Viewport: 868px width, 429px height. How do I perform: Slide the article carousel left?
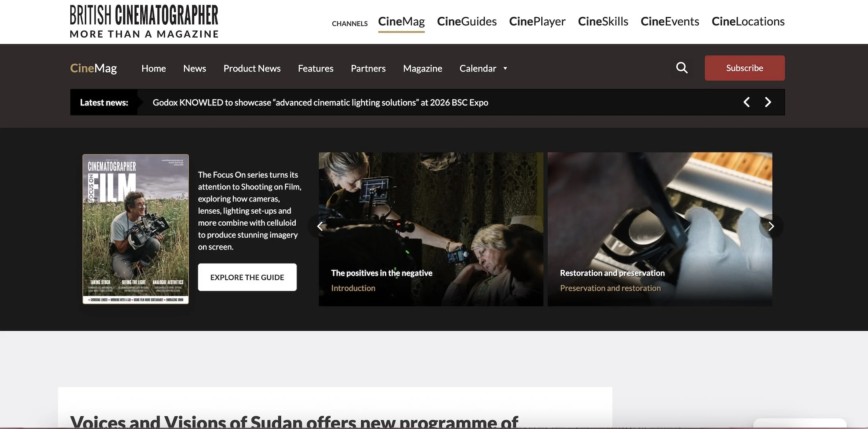pos(320,226)
